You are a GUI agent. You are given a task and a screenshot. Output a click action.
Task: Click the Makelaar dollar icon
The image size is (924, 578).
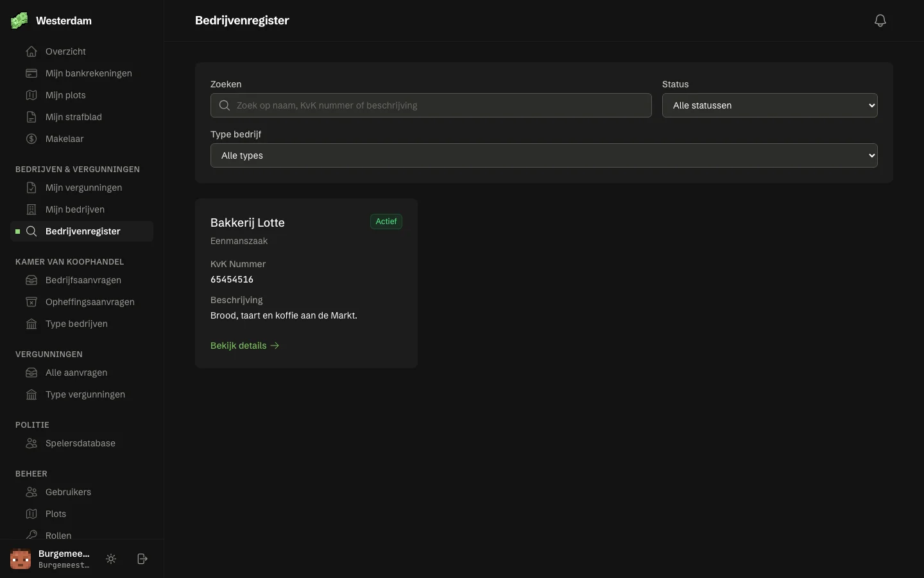click(x=31, y=139)
